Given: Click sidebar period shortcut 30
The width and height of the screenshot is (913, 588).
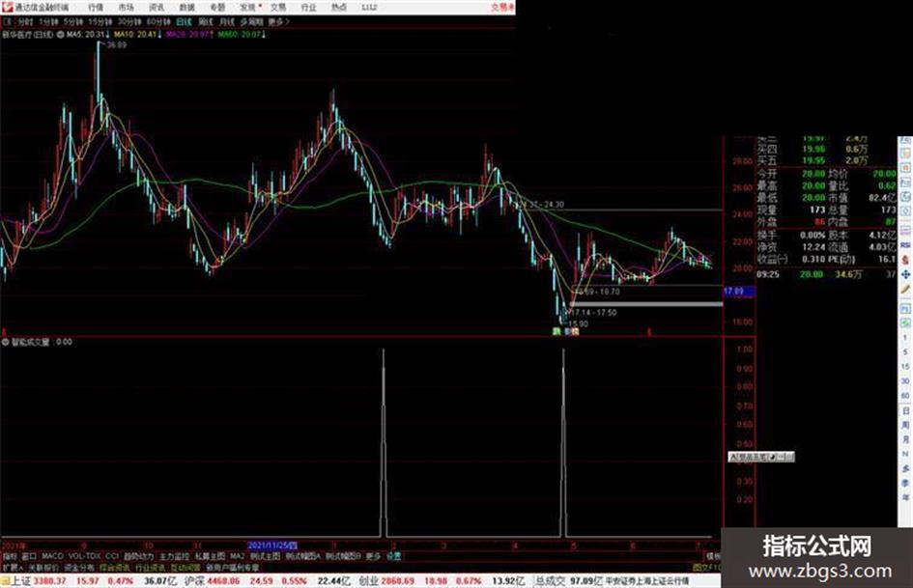Looking at the screenshot, I should 905,381.
